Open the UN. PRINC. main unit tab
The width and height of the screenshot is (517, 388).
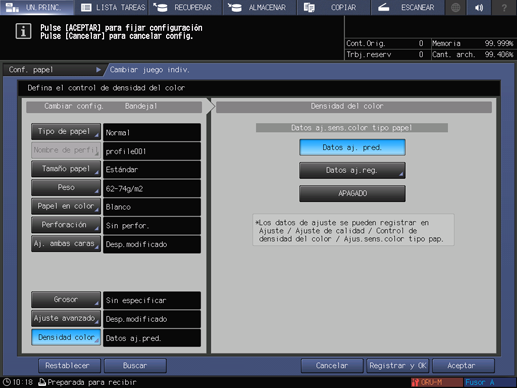37,7
